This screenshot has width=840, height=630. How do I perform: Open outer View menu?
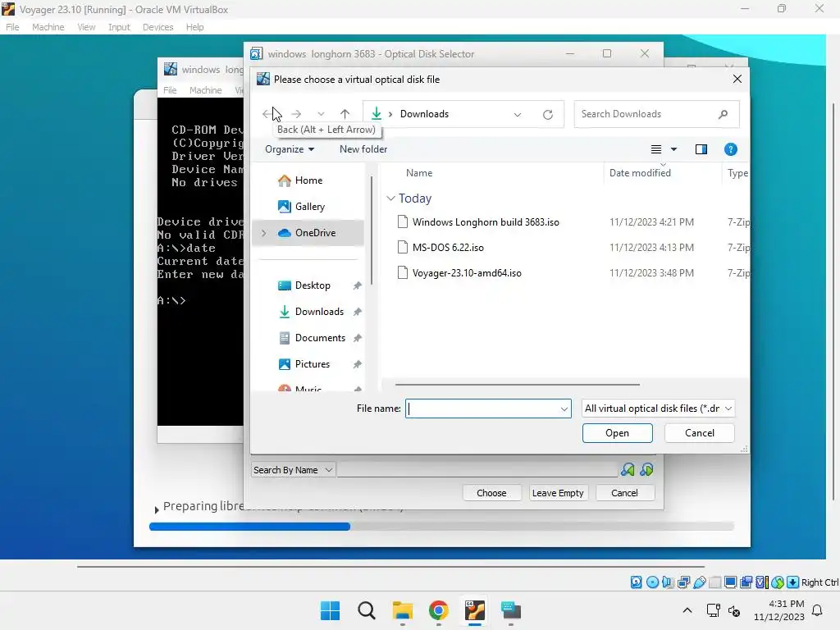point(86,27)
